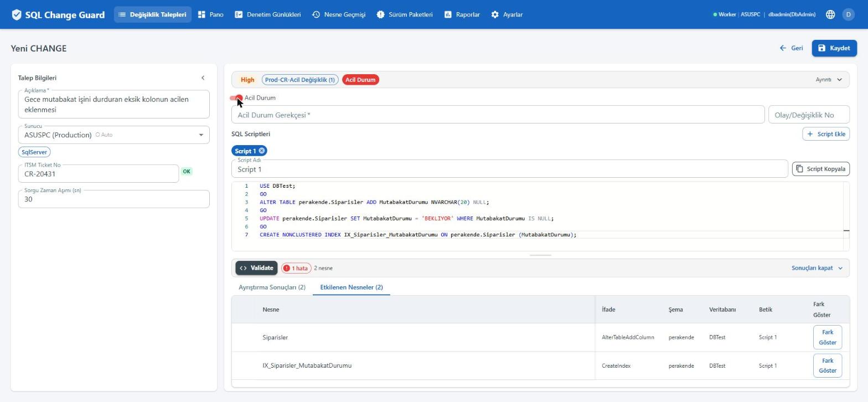The width and height of the screenshot is (868, 402).
Task: Click the USE DBTest line in editor
Action: pyautogui.click(x=277, y=186)
